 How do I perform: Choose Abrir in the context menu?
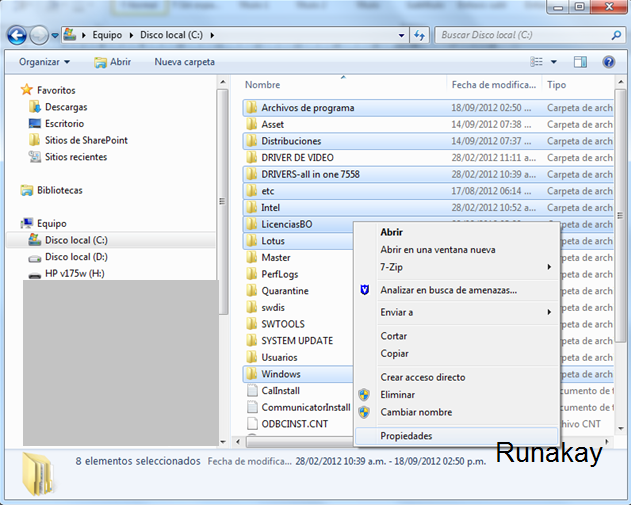456,232
